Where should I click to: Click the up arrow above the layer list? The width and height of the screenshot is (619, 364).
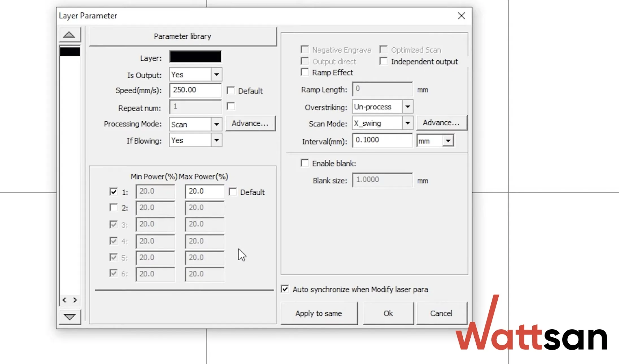click(x=69, y=35)
